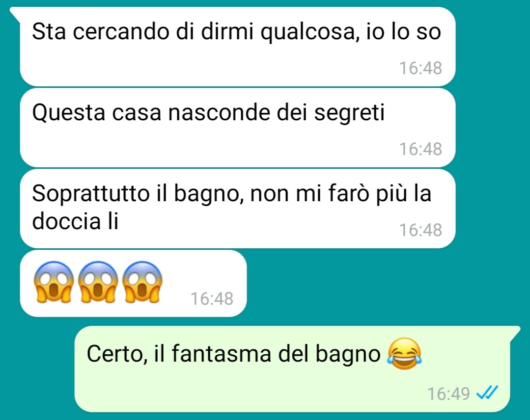
Task: Tap the first screaming face emoji
Action: coord(54,282)
